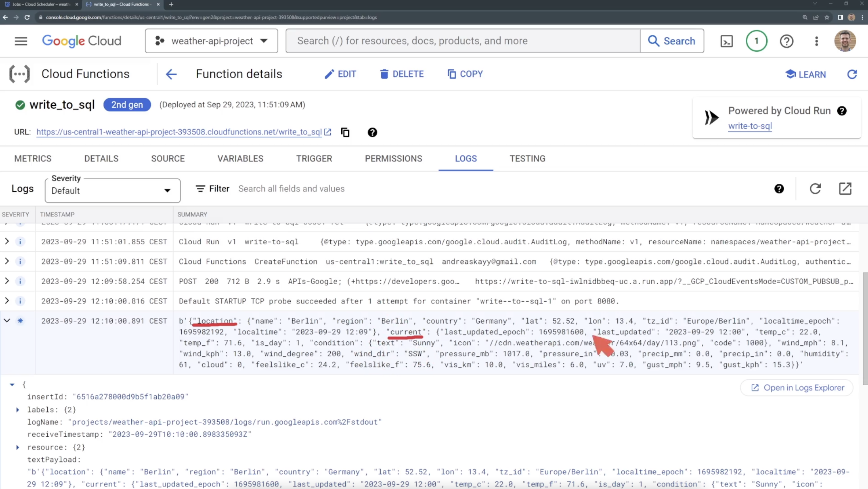Viewport: 868px width, 489px height.
Task: Click info severity icon on 12:09:58.254 row
Action: click(20, 281)
